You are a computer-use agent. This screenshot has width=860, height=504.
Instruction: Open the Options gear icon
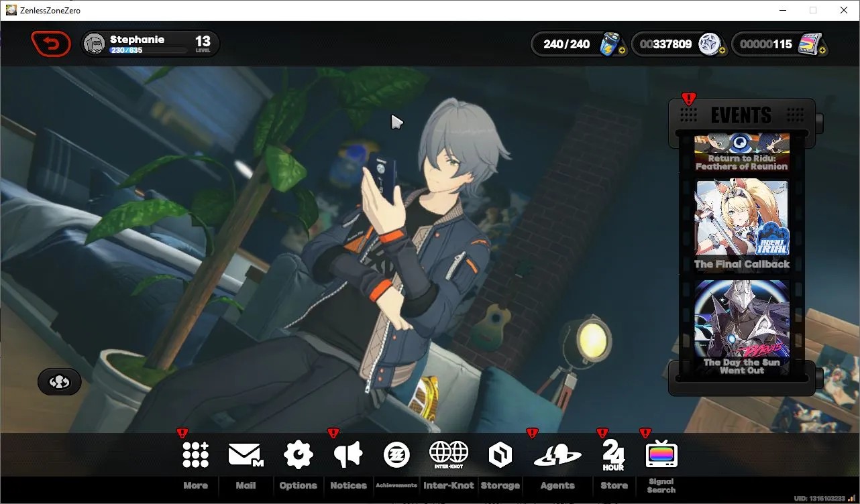(x=299, y=455)
